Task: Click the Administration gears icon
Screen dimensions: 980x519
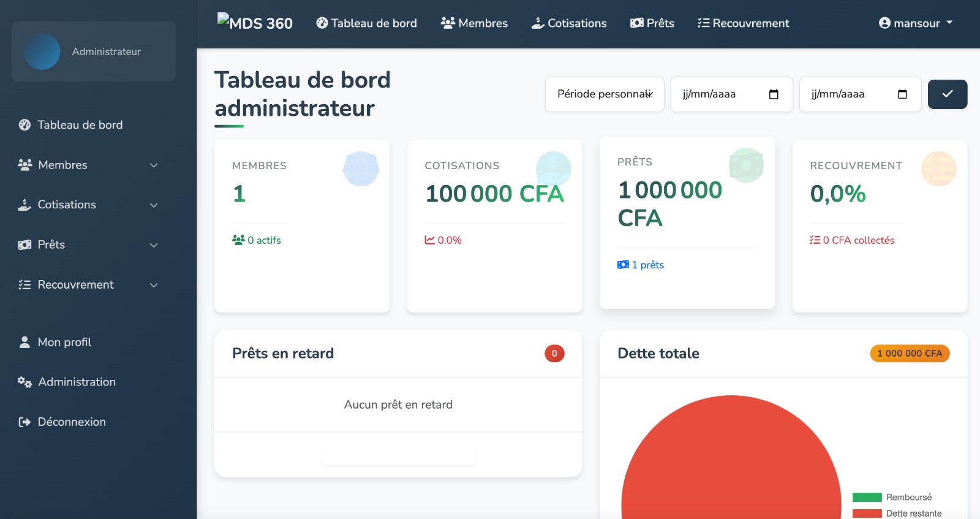Action: click(x=24, y=382)
